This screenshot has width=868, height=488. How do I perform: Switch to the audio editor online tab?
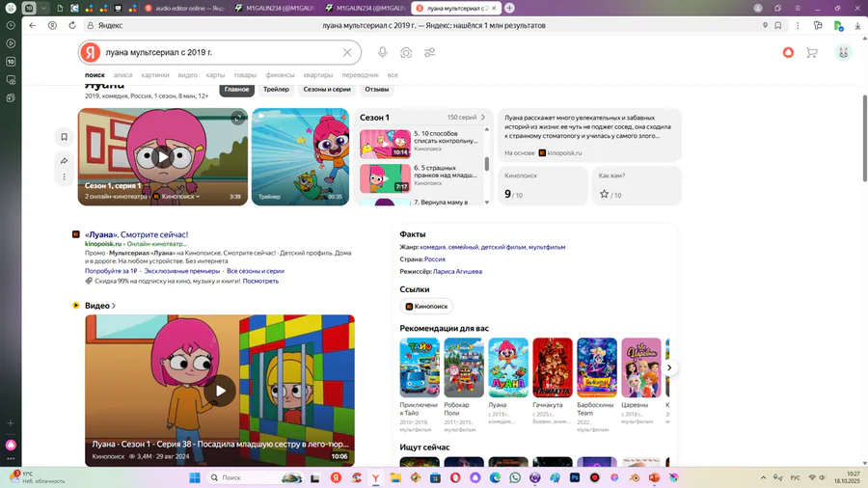click(186, 9)
